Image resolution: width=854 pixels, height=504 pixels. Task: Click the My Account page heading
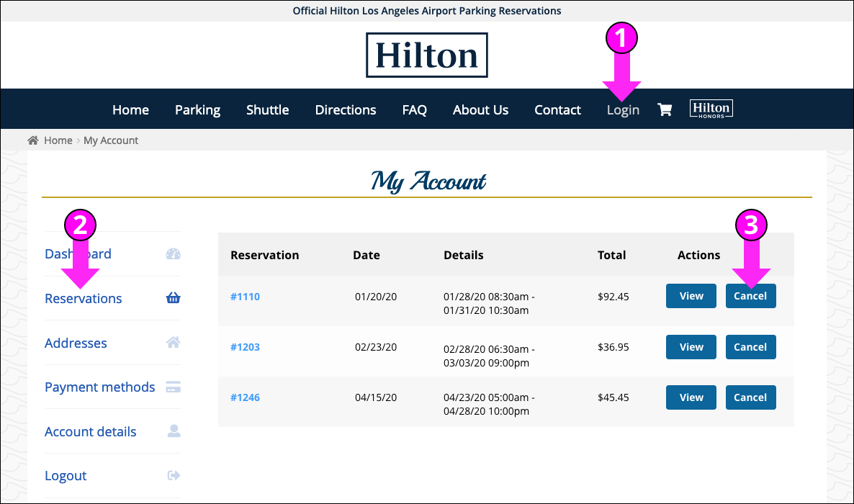[428, 181]
